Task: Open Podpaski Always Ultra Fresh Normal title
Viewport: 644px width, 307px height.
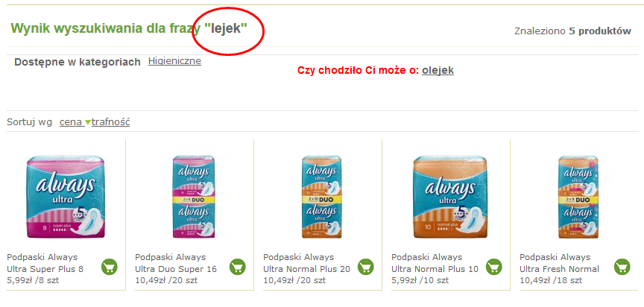Action: click(559, 263)
